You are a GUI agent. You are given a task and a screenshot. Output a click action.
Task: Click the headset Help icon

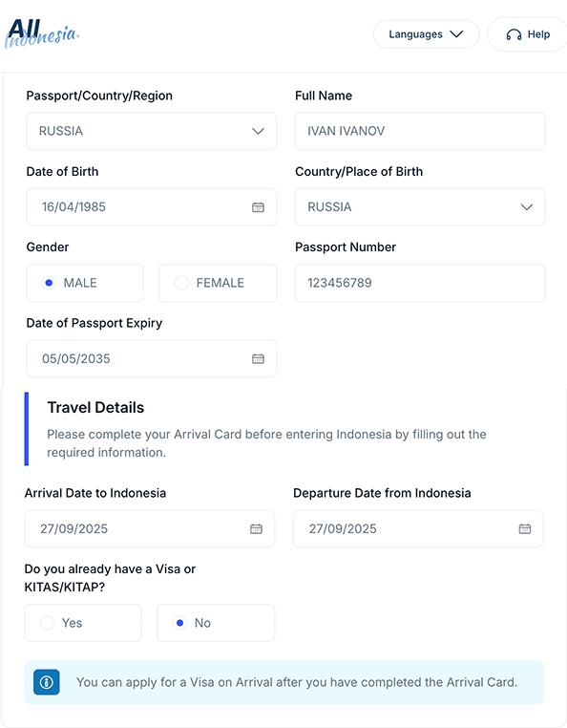pos(514,34)
